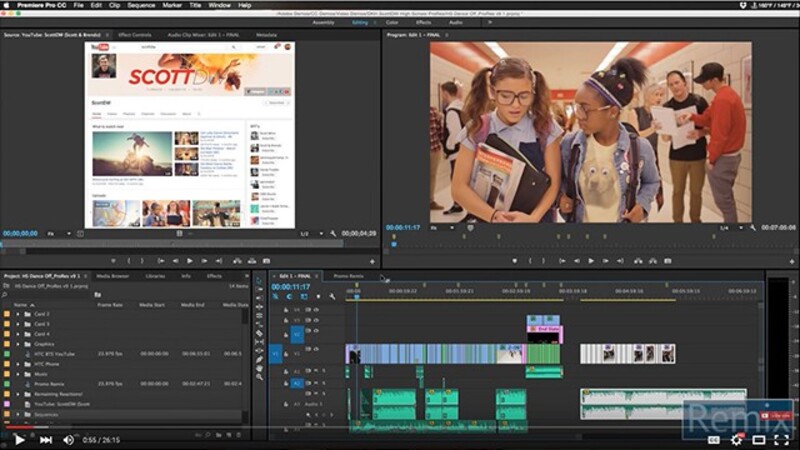Open the Marker menu
This screenshot has width=800, height=450.
[x=172, y=5]
